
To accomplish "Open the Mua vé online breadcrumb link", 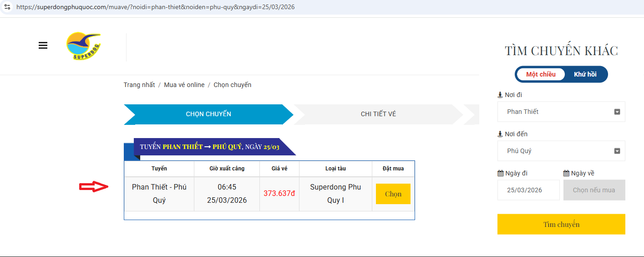I will pyautogui.click(x=184, y=85).
